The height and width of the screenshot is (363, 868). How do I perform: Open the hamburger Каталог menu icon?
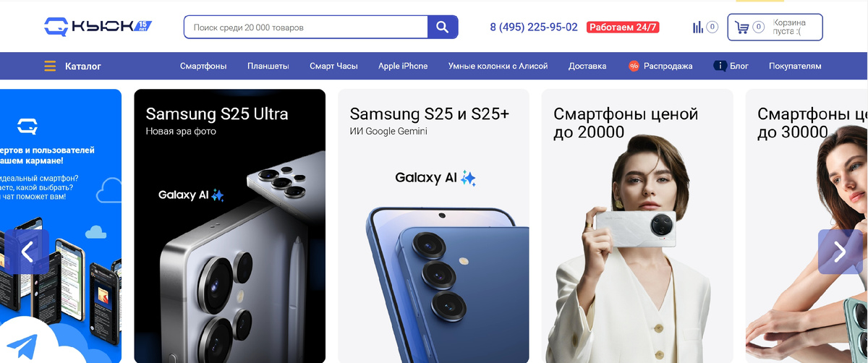pos(50,67)
